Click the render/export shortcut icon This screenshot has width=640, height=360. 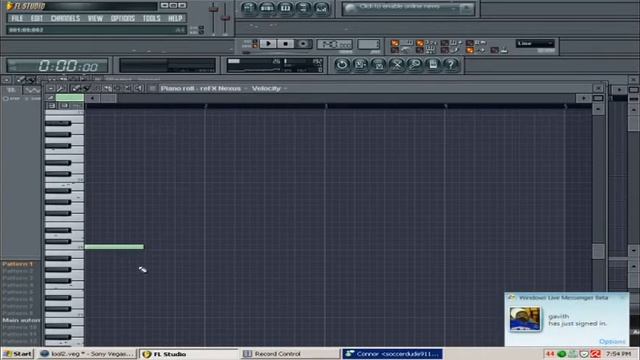[x=379, y=64]
